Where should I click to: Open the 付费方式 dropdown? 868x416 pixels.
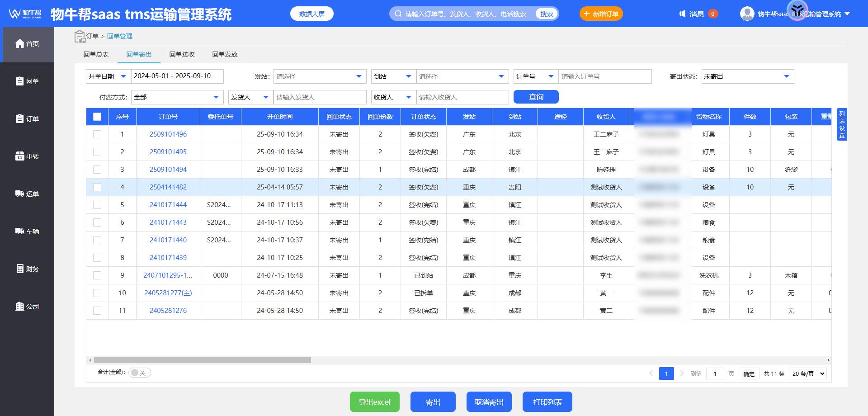pyautogui.click(x=177, y=97)
